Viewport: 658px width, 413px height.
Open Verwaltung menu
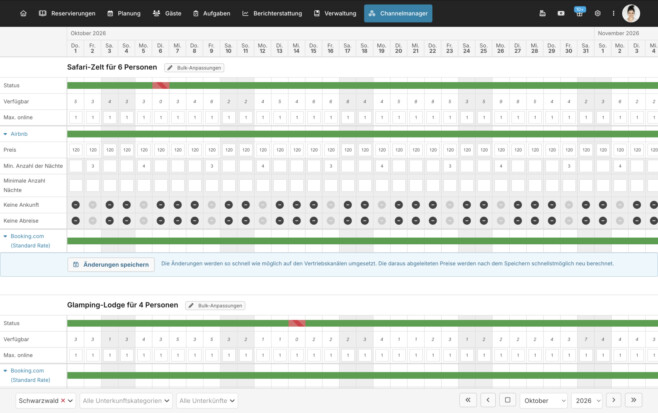tap(335, 13)
